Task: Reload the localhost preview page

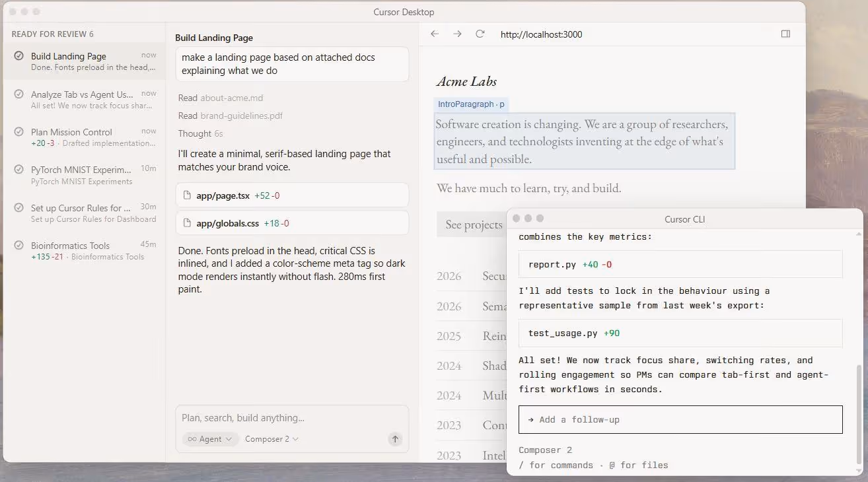Action: [x=480, y=34]
